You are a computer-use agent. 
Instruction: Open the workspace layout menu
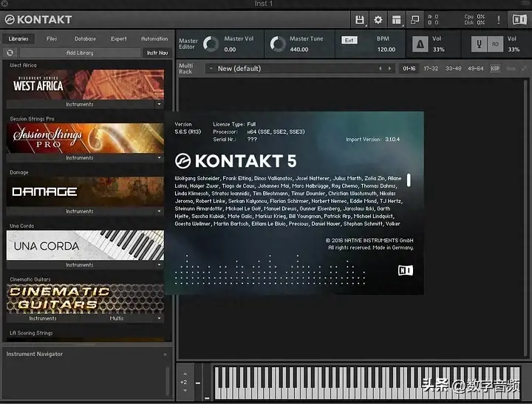pyautogui.click(x=396, y=20)
